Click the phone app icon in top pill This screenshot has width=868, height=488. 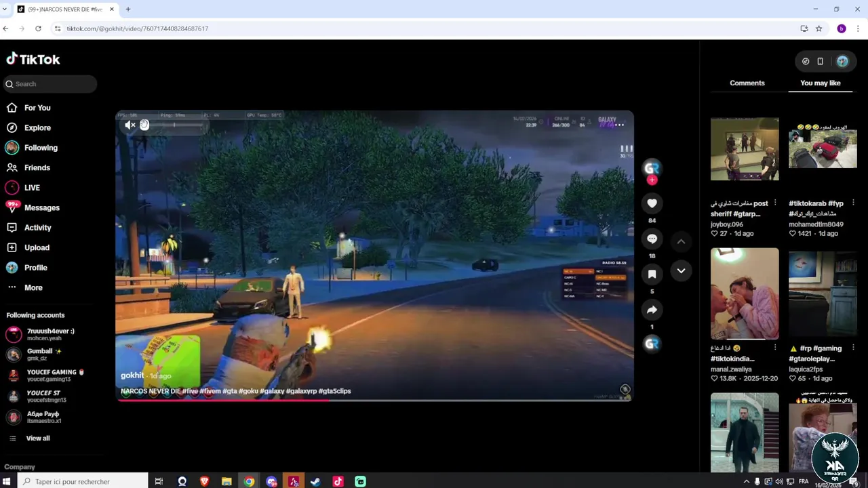pos(820,61)
